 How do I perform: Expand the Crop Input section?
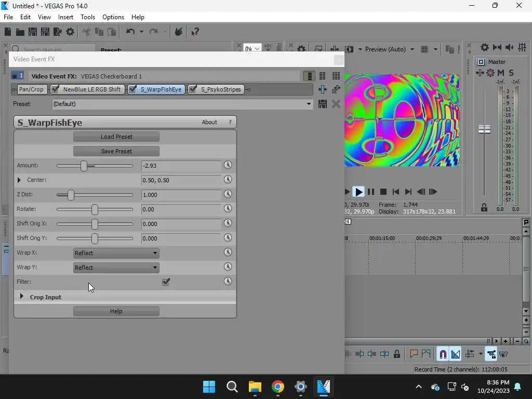22,296
